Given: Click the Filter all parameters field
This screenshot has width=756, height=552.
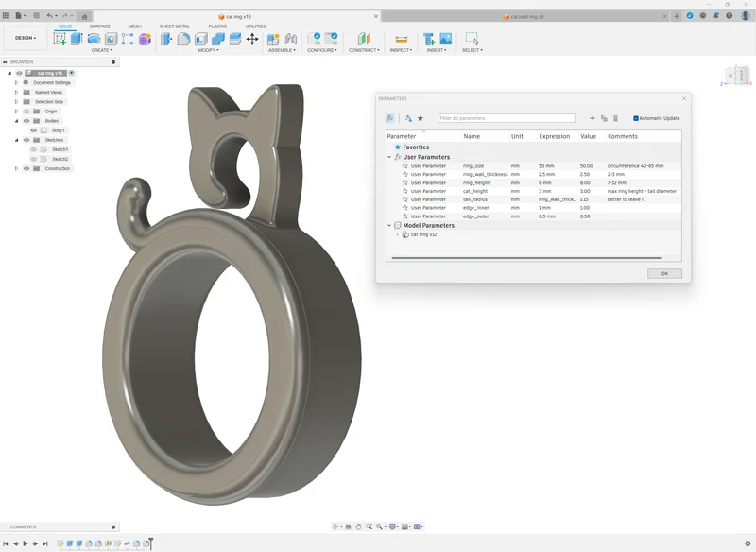Looking at the screenshot, I should 507,118.
